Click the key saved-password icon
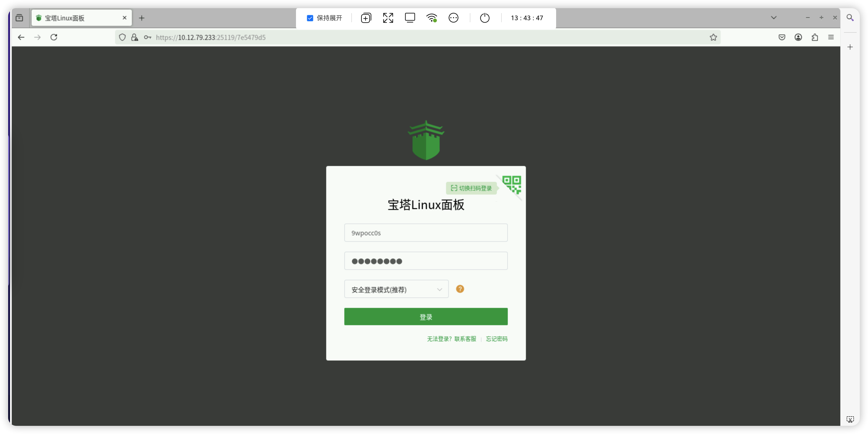This screenshot has height=434, width=868. [x=148, y=37]
